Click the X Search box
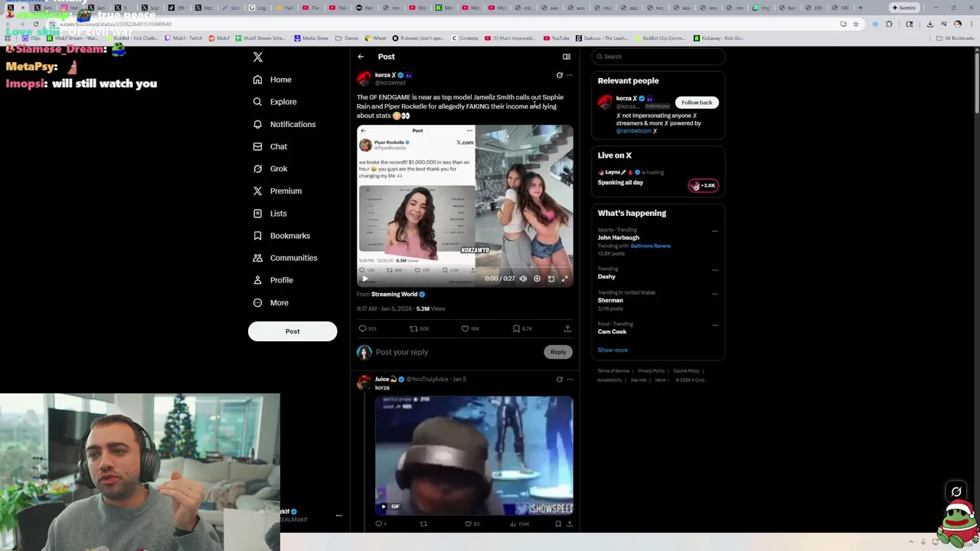Screen dimensions: 980x551 (x=658, y=57)
